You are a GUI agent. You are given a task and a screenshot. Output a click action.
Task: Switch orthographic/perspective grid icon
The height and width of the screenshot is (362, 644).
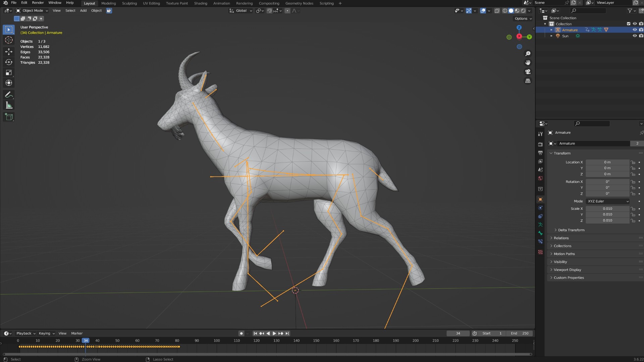pyautogui.click(x=528, y=81)
